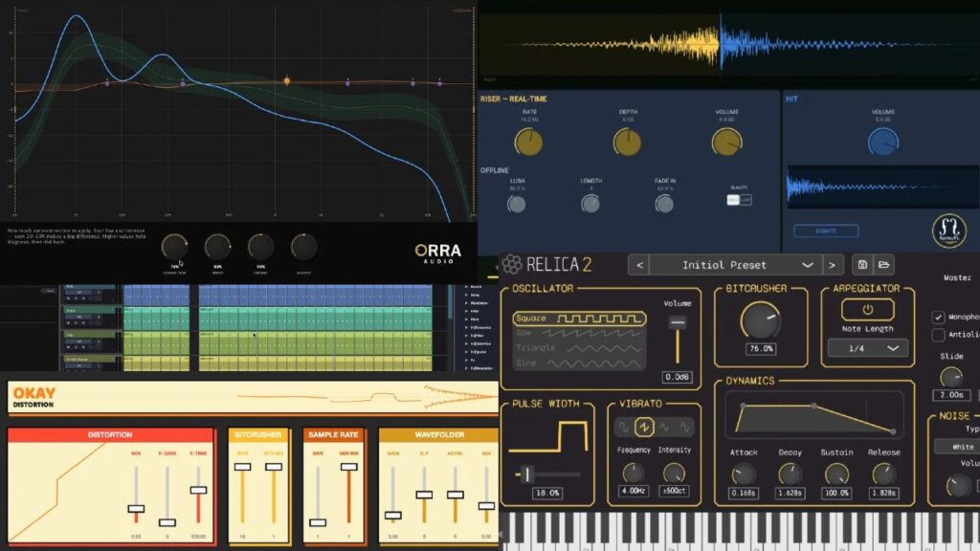Adjust Bitcrusher Bits slider in Okay Distortion
The width and height of the screenshot is (980, 551).
point(242,467)
